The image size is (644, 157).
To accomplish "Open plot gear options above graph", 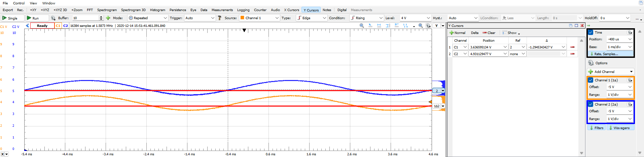I will [x=428, y=26].
